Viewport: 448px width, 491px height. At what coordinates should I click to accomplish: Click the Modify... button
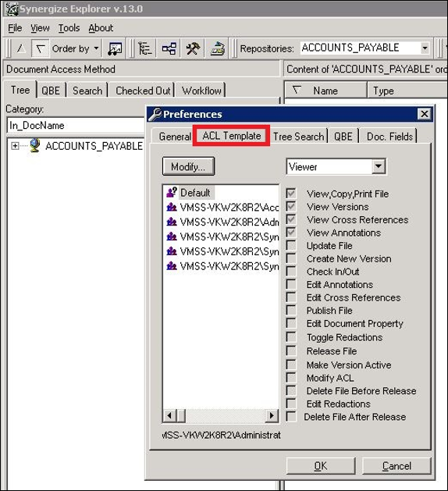click(x=188, y=166)
